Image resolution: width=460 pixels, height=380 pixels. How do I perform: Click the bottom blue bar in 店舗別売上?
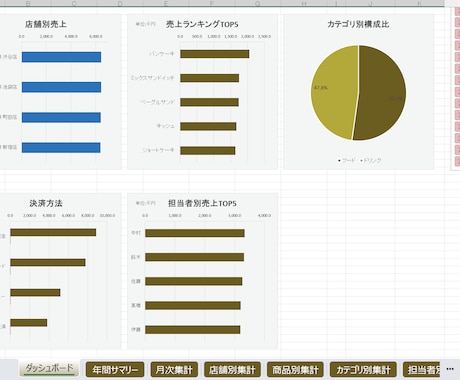click(x=61, y=148)
